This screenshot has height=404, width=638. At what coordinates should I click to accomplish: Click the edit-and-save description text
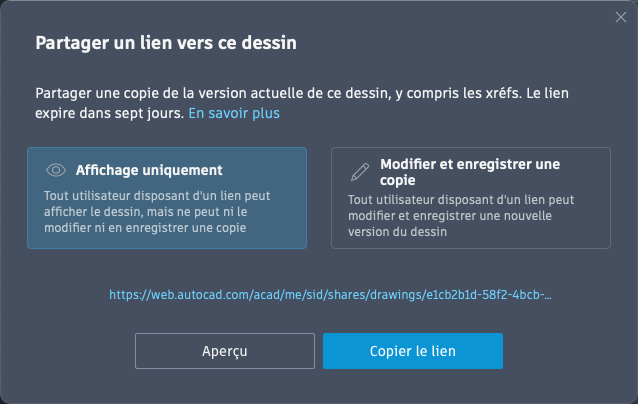(461, 216)
